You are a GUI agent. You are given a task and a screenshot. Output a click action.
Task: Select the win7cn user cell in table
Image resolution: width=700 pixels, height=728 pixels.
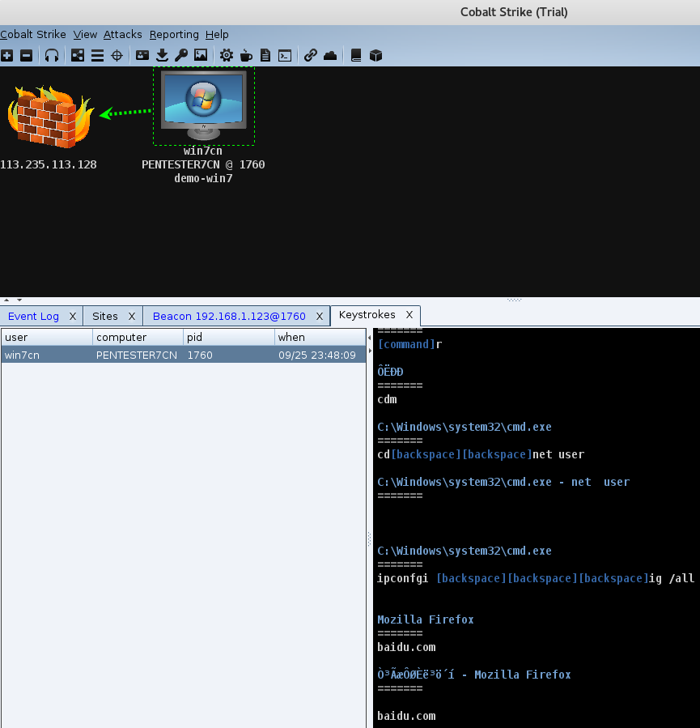pos(47,355)
